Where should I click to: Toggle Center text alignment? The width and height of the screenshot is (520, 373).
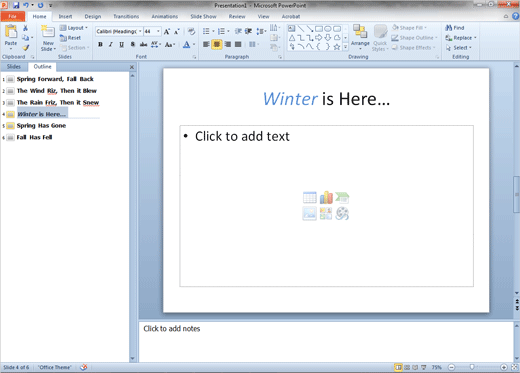pyautogui.click(x=217, y=44)
